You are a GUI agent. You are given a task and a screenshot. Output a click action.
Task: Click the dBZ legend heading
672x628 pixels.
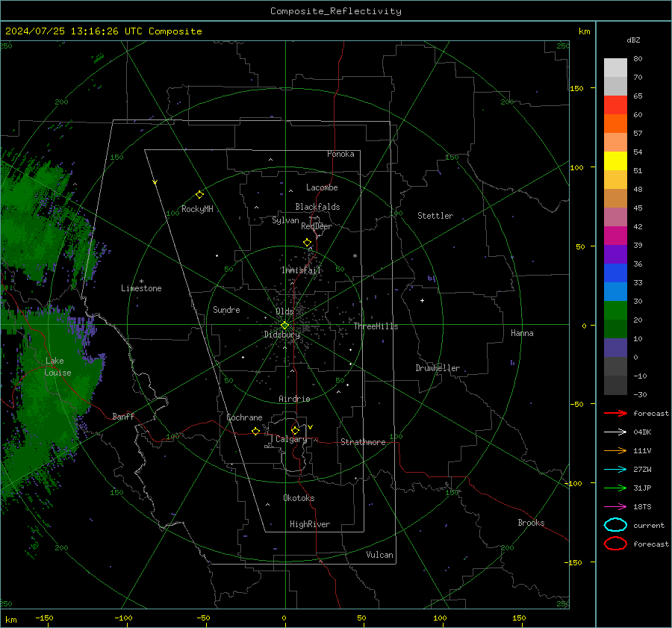(x=633, y=40)
